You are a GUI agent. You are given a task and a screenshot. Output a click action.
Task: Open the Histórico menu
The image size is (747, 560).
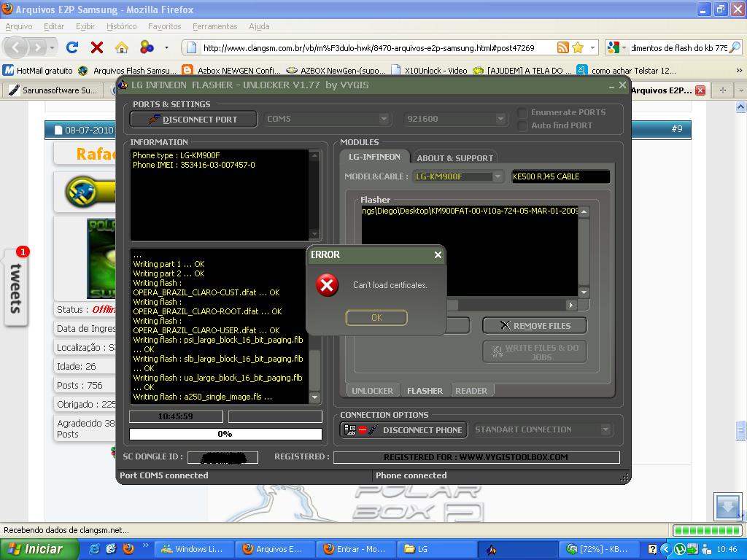point(122,27)
